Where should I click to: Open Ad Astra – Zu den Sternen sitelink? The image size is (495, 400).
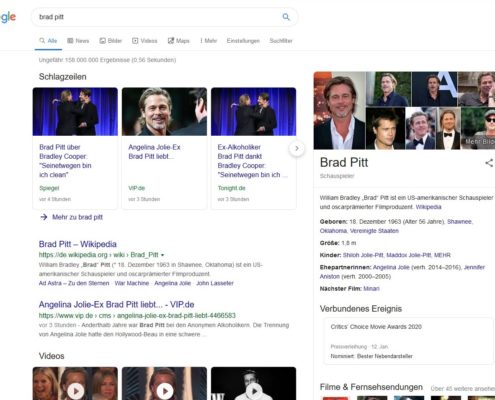click(74, 283)
